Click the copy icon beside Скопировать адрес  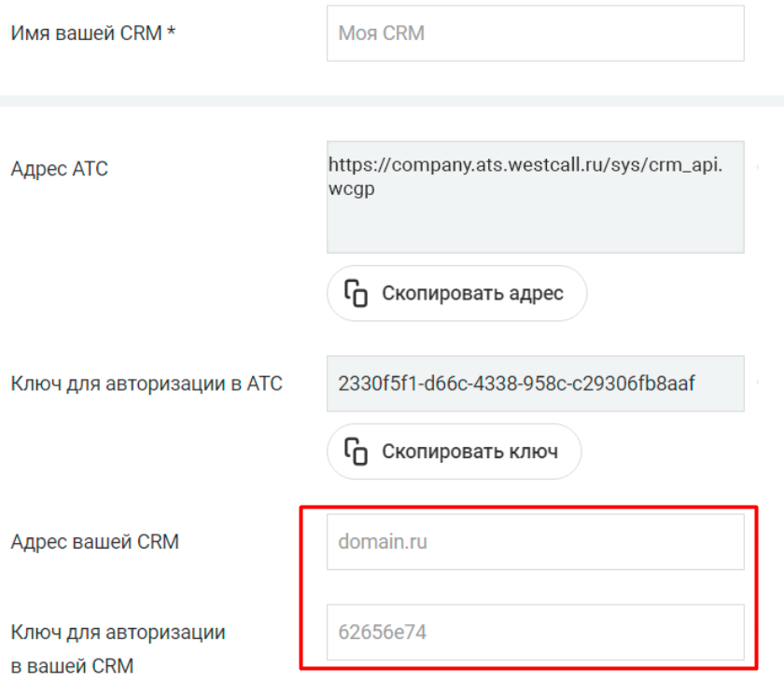(356, 293)
